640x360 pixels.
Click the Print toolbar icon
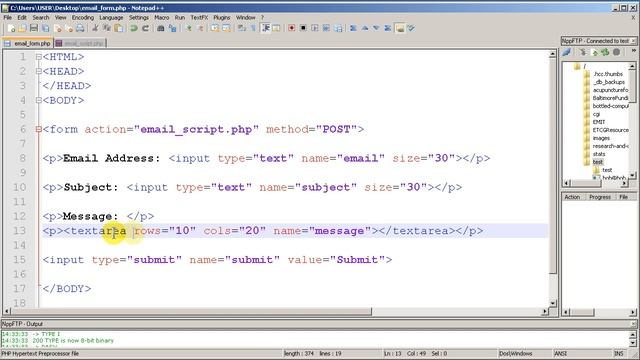(80, 28)
